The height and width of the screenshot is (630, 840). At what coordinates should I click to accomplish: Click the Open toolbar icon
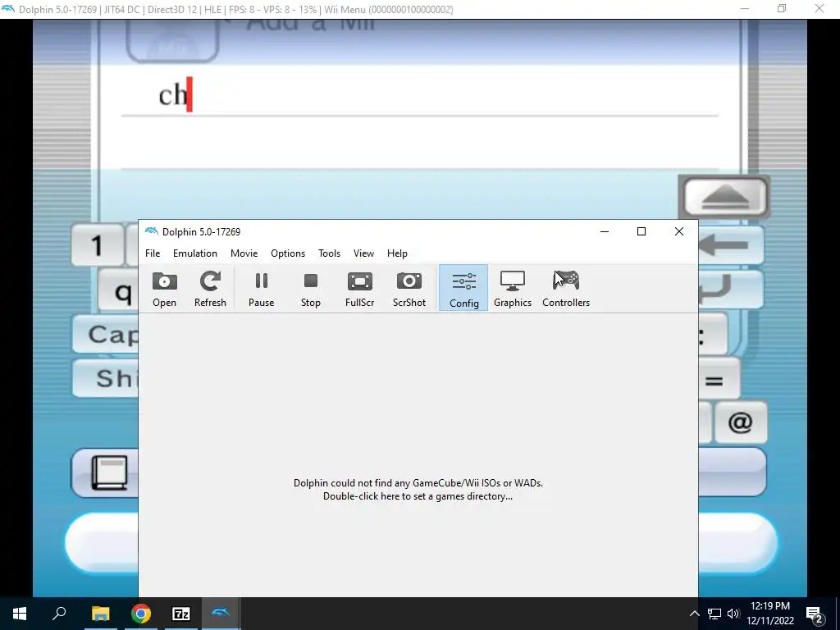point(164,288)
